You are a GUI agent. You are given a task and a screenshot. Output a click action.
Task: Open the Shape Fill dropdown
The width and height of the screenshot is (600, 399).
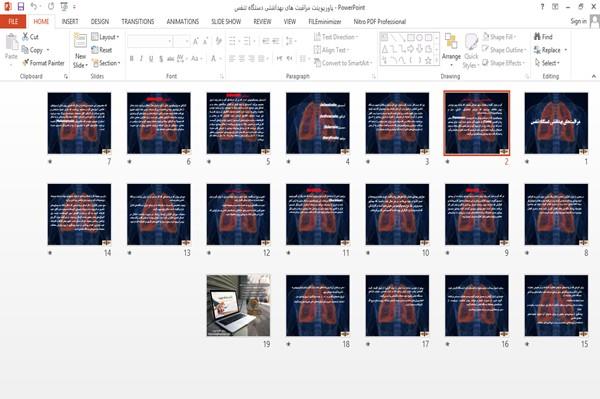(499, 37)
